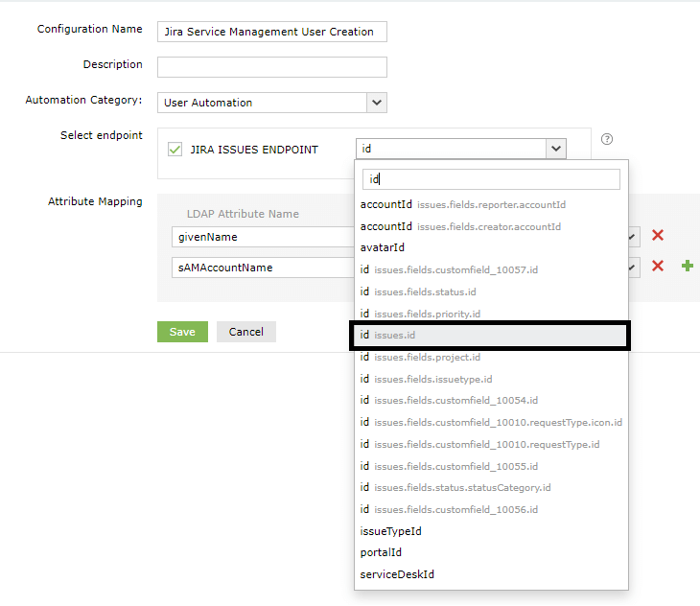Select the issues.id option

pyautogui.click(x=491, y=336)
